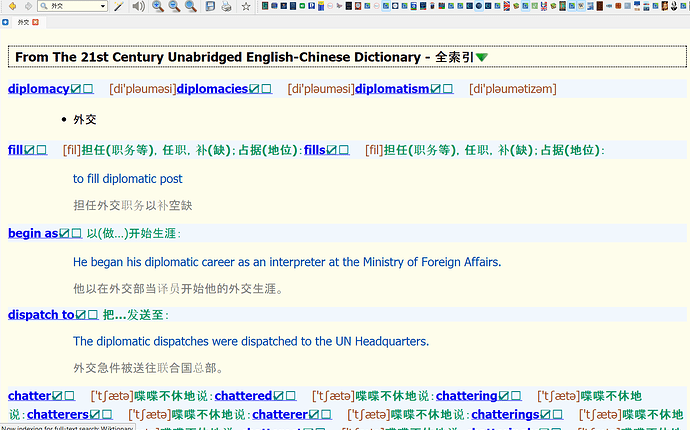Go back with the orange Back arrow

12,6
